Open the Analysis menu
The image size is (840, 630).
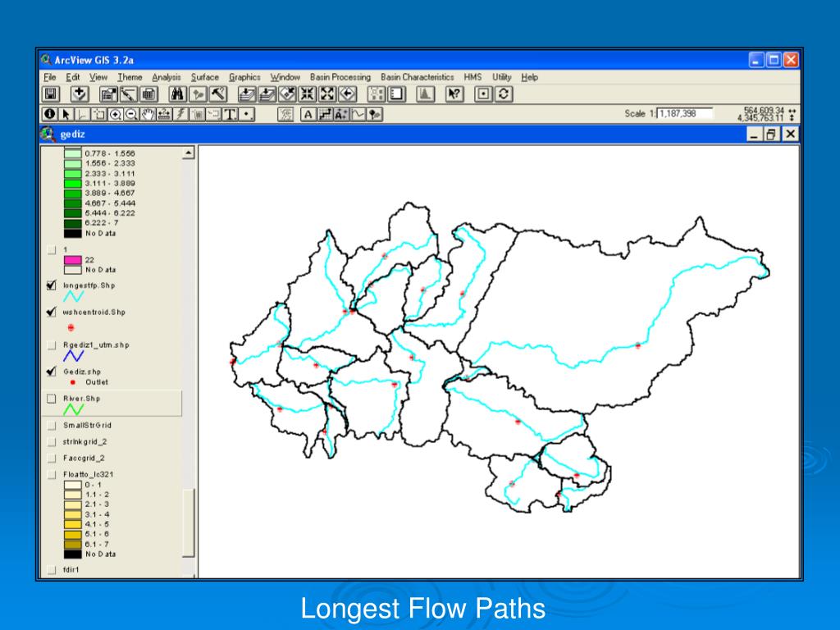click(167, 77)
